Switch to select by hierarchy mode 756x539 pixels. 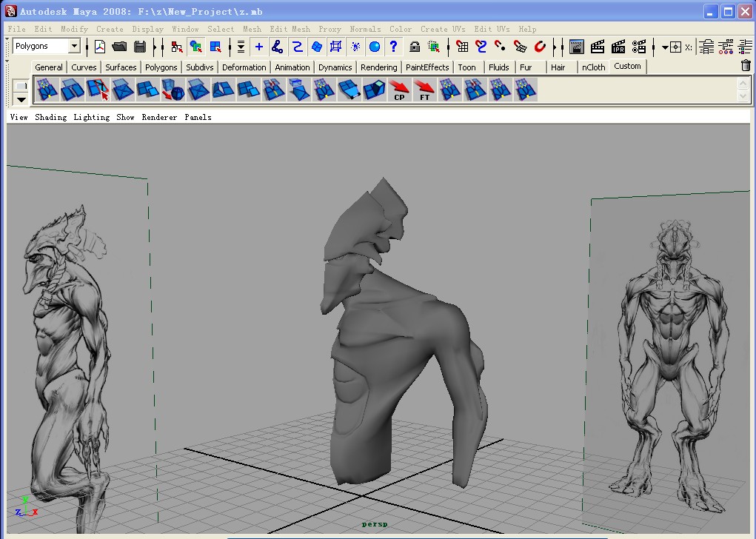coord(176,47)
